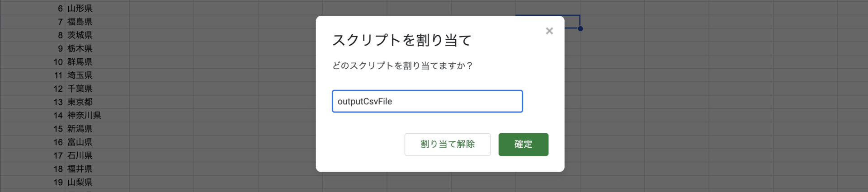Click the 山梨県 cell
Image resolution: width=868 pixels, height=192 pixels.
coord(80,183)
